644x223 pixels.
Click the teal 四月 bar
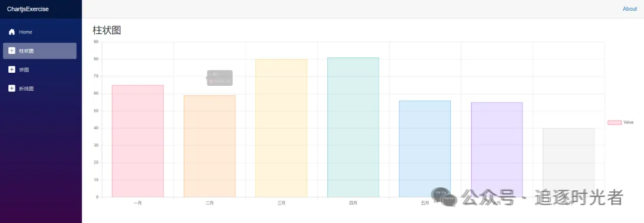(353, 128)
